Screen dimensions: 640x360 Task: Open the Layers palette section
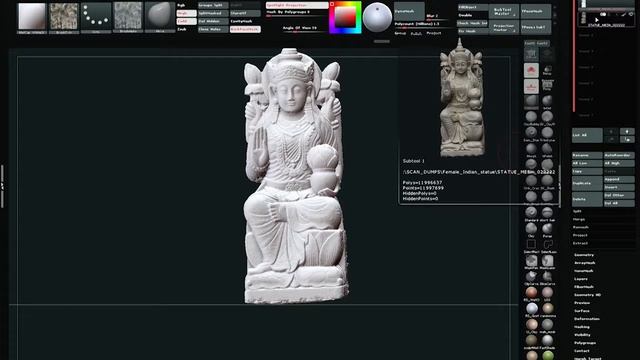click(x=581, y=279)
